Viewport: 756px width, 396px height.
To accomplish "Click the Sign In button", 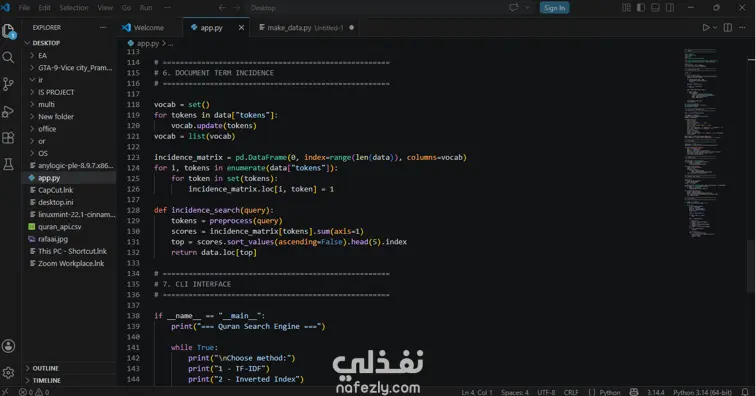I will (x=554, y=8).
